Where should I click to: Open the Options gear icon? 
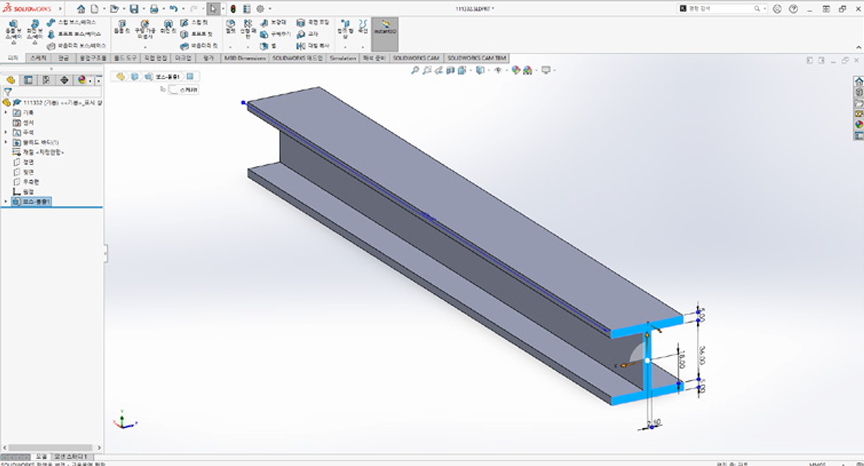click(259, 8)
